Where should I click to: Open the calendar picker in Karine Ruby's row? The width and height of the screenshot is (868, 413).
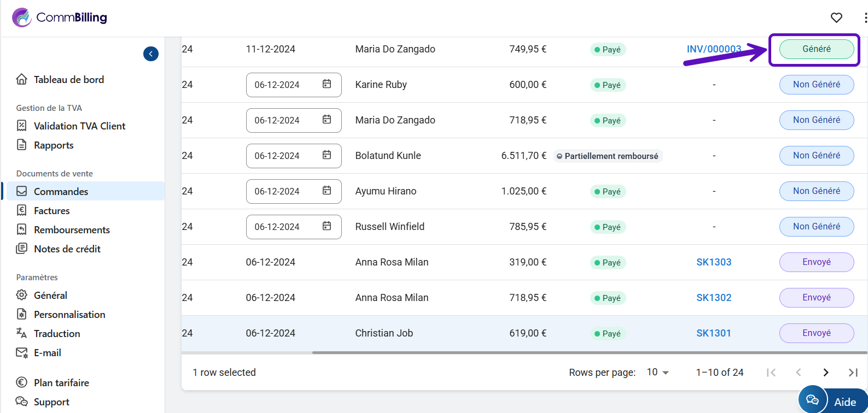pyautogui.click(x=327, y=84)
